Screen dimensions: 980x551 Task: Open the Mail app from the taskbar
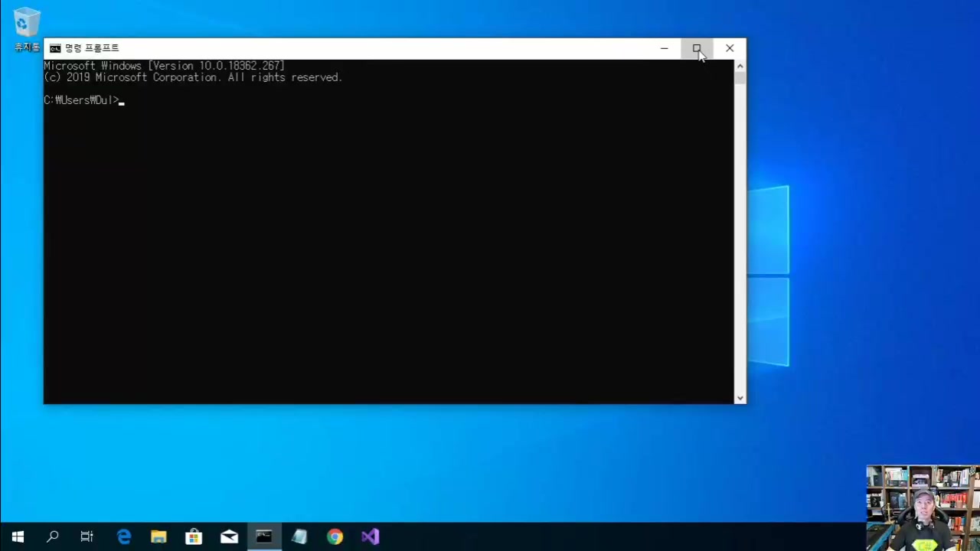(229, 536)
